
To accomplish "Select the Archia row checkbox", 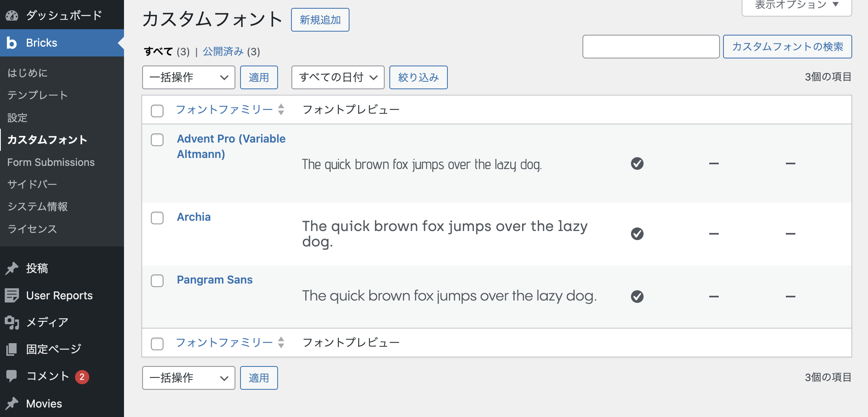I will tap(157, 218).
